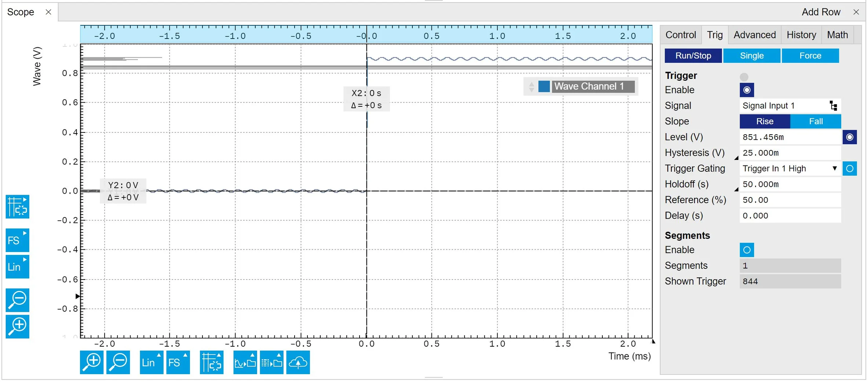The height and width of the screenshot is (387, 868).
Task: Click legend reorder arrows beside Wave Channel 1
Action: pos(531,87)
